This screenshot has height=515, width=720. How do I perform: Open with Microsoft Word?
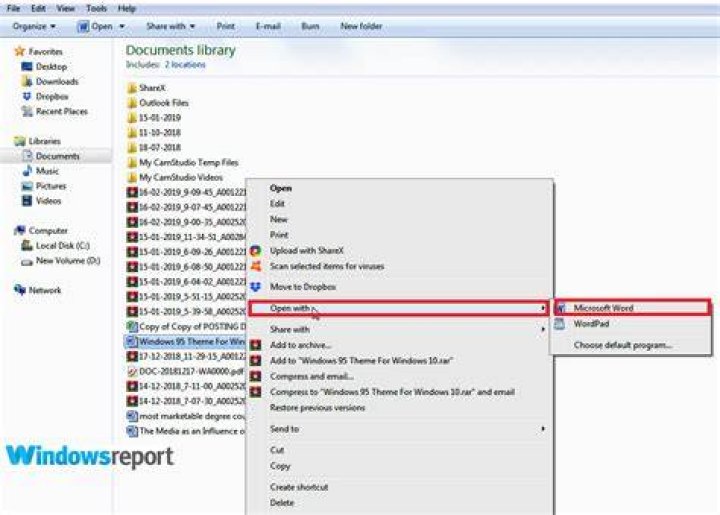coord(631,308)
